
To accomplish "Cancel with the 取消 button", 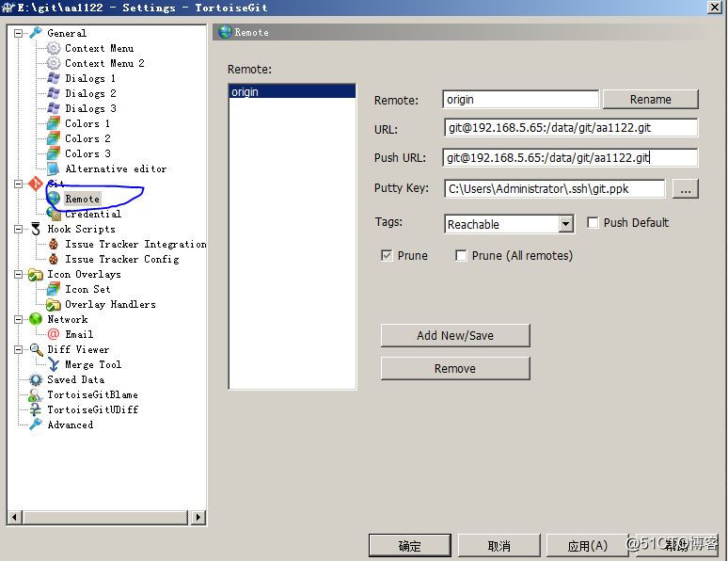I will coord(499,546).
